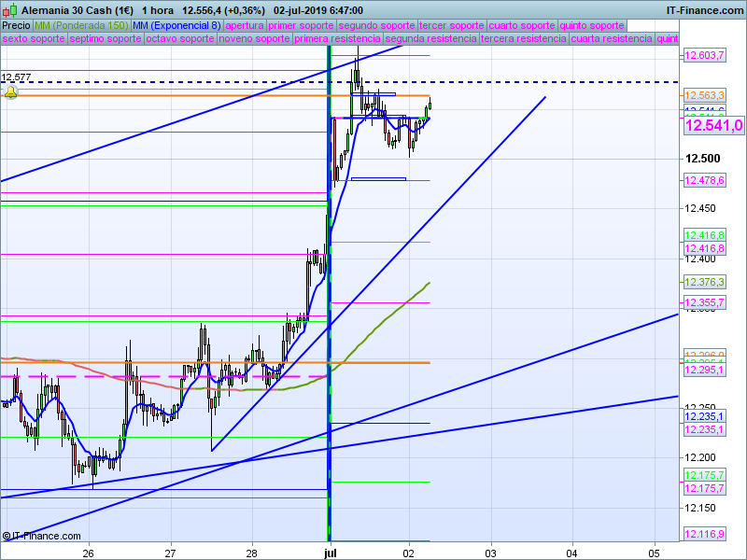The height and width of the screenshot is (560, 747).
Task: Select the segunda resistencia label
Action: [x=430, y=38]
